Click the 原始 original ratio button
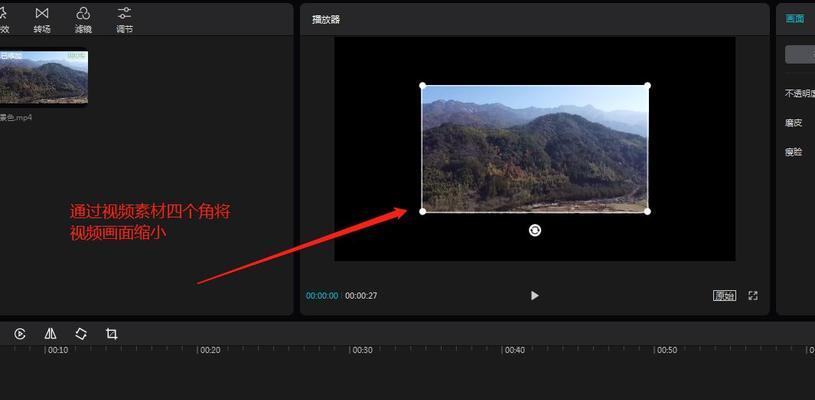815x400 pixels. (x=724, y=296)
